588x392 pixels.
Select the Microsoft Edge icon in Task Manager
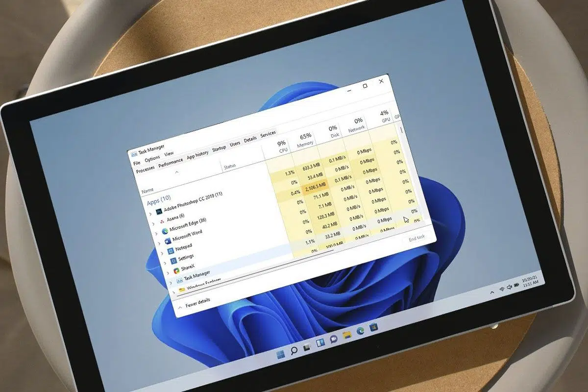(x=165, y=231)
